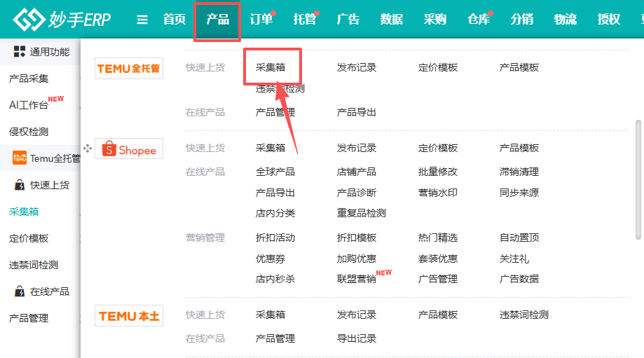Open the 广告 top menu
The height and width of the screenshot is (358, 644).
pos(348,20)
